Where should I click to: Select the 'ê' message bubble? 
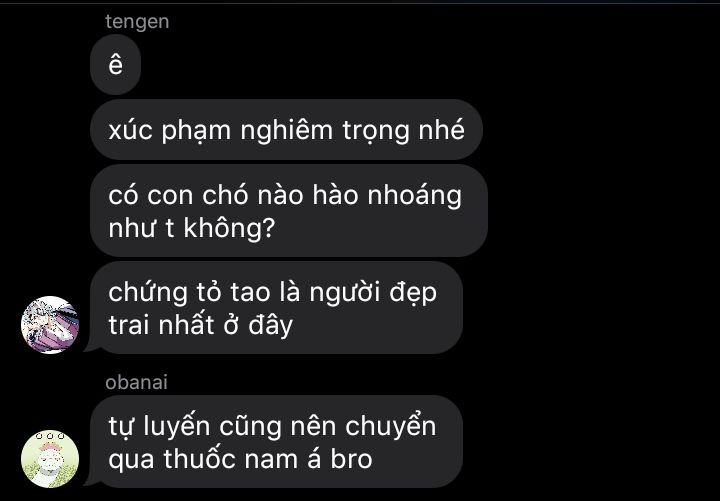click(115, 64)
